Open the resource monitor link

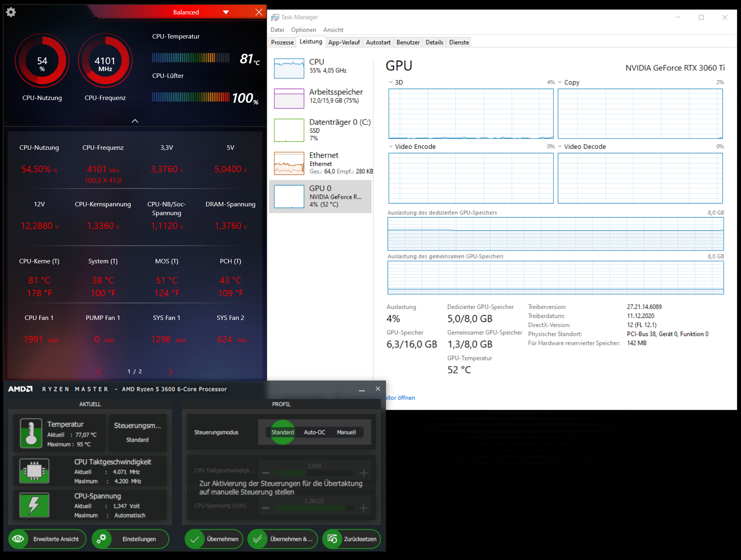tap(400, 398)
